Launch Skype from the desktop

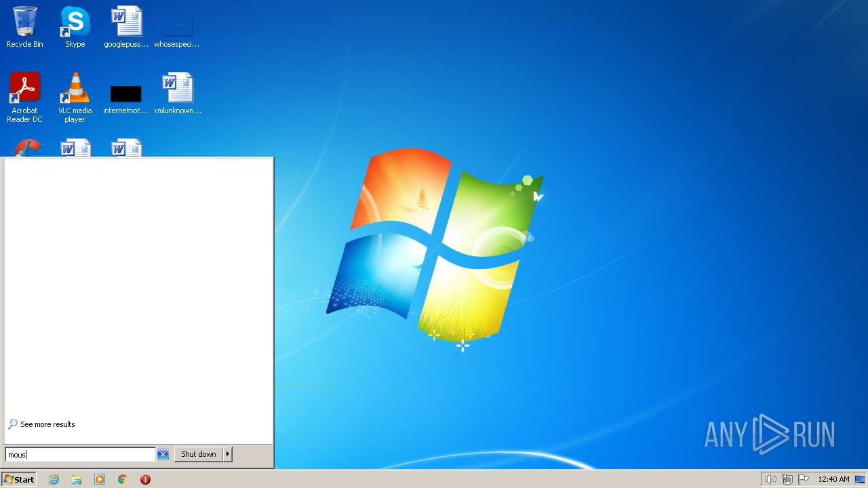(x=75, y=27)
